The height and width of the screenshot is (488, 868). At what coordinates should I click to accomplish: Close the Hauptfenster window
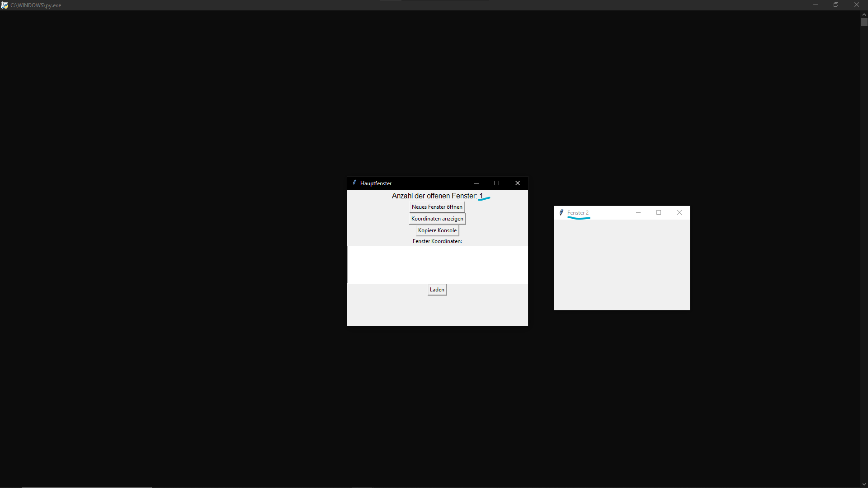pos(518,183)
